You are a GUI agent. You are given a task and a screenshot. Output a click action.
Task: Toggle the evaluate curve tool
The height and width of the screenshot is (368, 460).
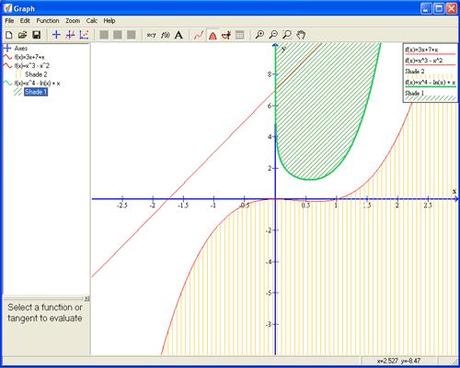point(199,35)
